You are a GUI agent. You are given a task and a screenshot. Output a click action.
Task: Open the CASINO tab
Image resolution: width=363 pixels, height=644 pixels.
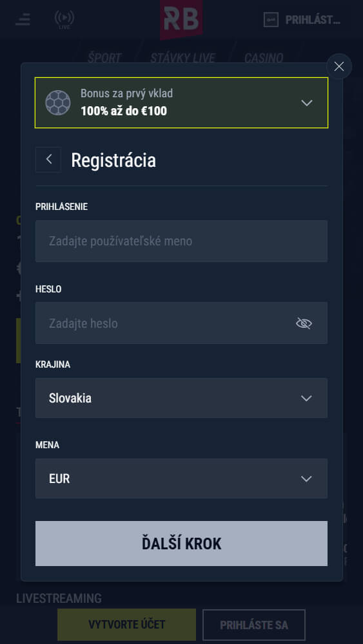tap(264, 58)
